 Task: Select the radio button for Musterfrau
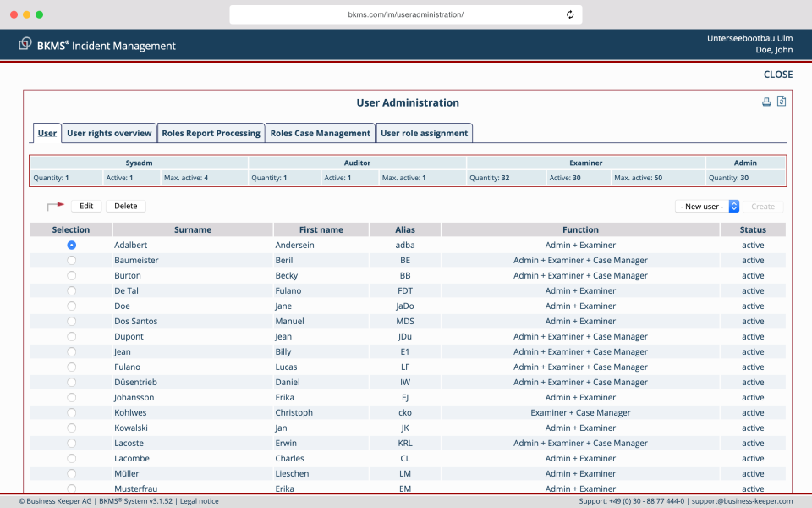tap(71, 489)
